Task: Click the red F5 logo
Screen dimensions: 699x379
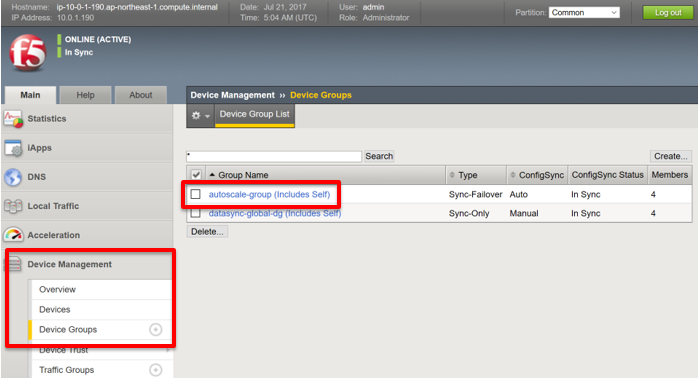Action: click(28, 53)
